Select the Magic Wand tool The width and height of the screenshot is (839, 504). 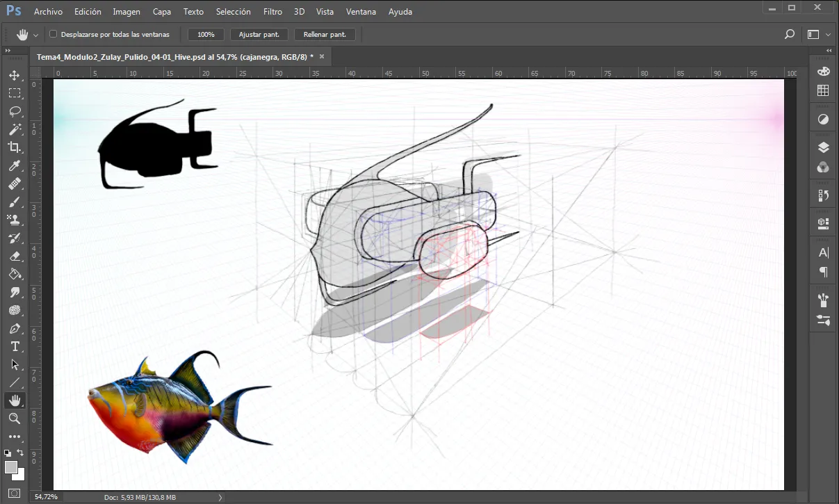point(15,129)
